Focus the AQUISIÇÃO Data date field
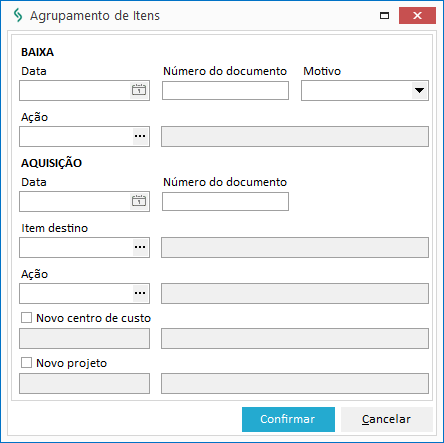The width and height of the screenshot is (444, 443). [x=75, y=201]
